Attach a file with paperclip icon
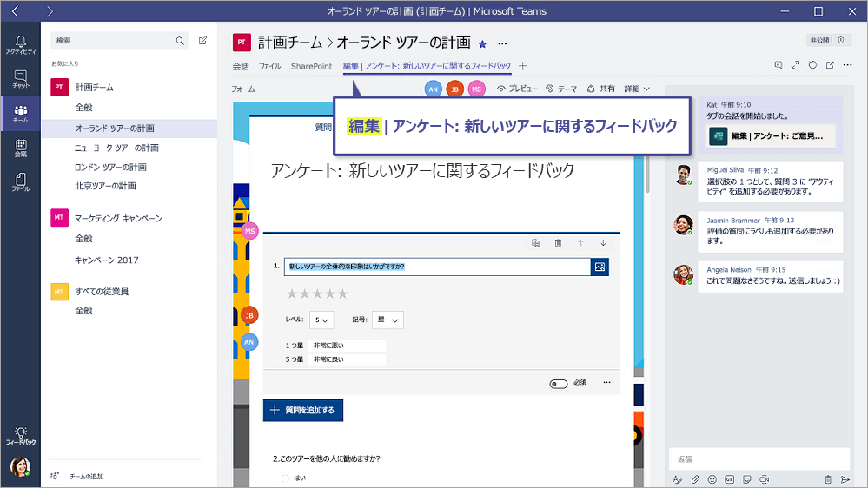The width and height of the screenshot is (868, 488). point(695,479)
